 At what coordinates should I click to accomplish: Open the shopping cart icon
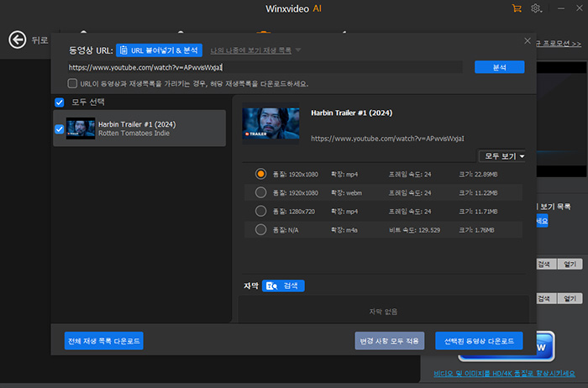click(x=517, y=8)
